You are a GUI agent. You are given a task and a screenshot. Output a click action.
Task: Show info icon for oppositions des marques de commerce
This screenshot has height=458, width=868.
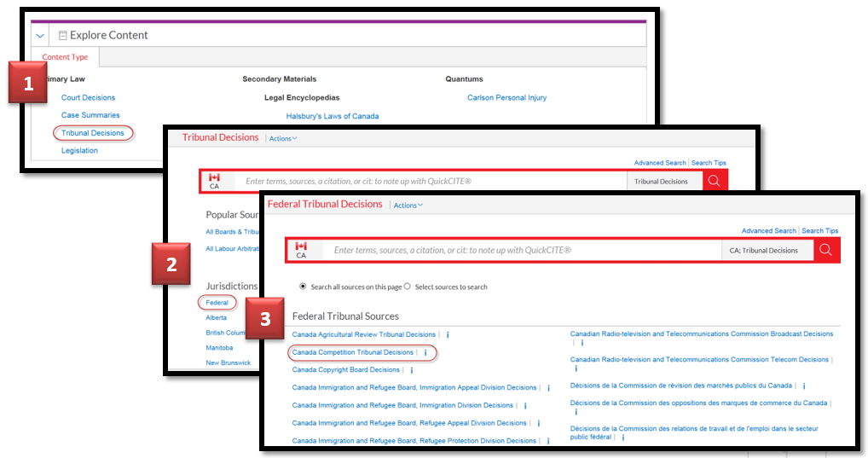click(x=576, y=412)
